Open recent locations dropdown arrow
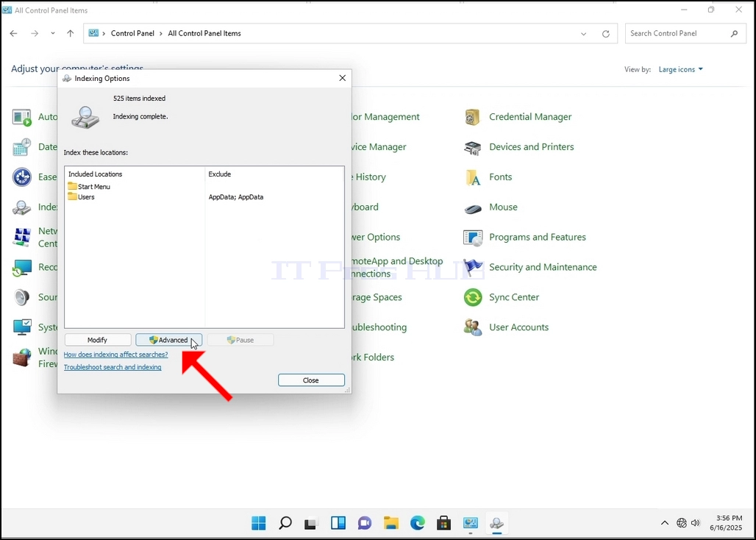 pos(52,33)
